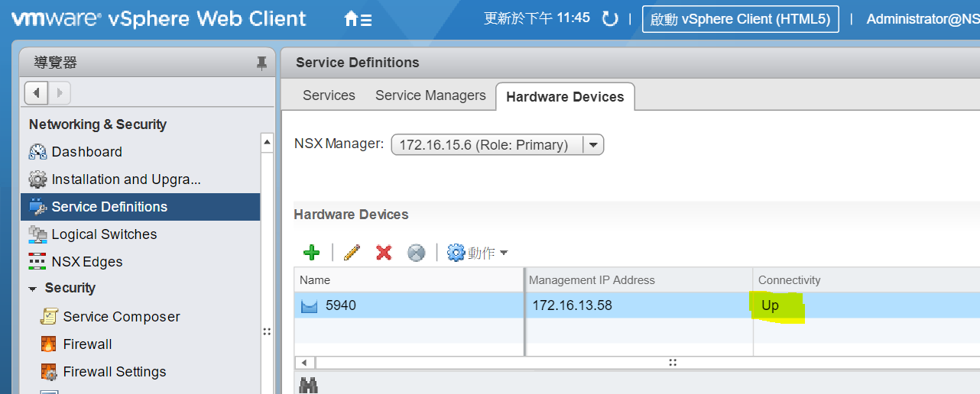Open Logical Switches in the navigator

pyautogui.click(x=104, y=234)
